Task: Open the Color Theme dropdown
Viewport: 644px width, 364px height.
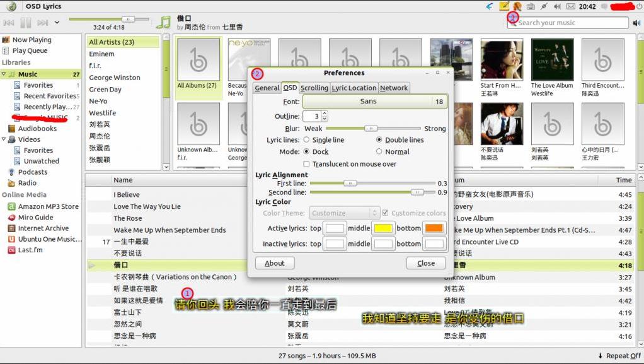Action: (344, 213)
